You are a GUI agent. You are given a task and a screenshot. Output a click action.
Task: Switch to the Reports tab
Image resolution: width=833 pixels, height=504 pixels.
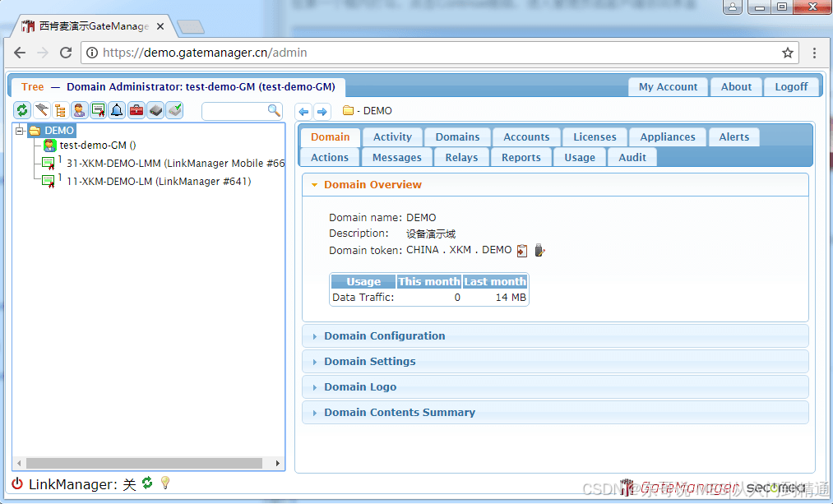click(x=521, y=158)
